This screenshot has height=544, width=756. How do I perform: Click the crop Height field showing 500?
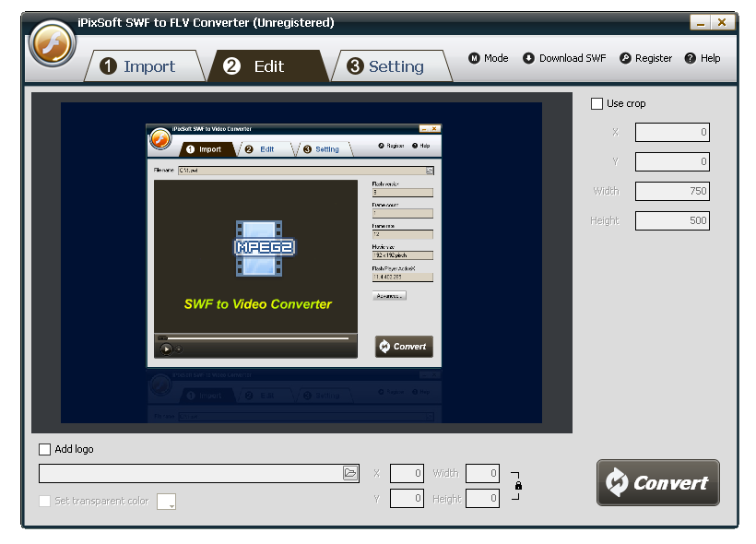pos(672,220)
